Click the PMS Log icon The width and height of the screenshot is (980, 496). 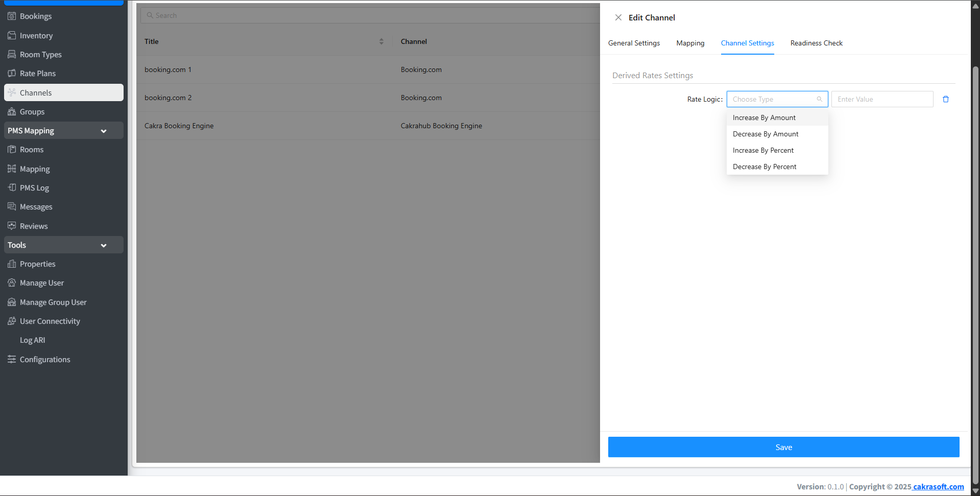[12, 188]
